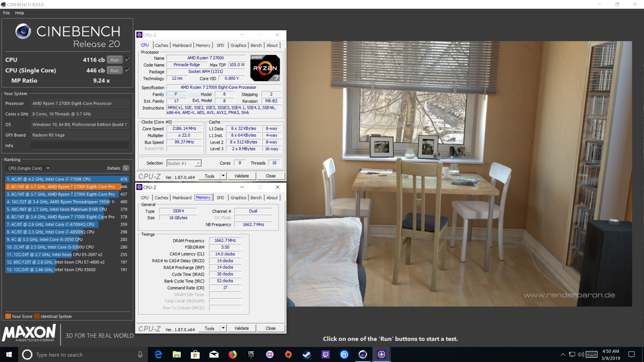Click the CPU-Z icon in upper window title
The width and height of the screenshot is (644, 362).
[139, 35]
